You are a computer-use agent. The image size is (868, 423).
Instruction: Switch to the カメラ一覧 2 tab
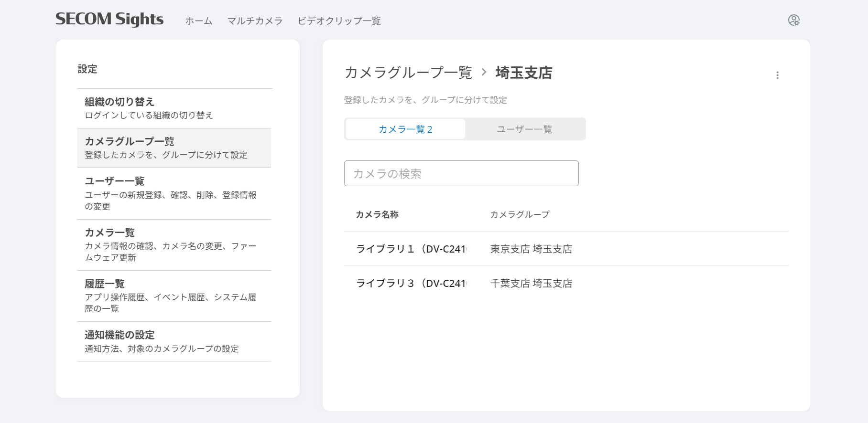[x=405, y=129]
